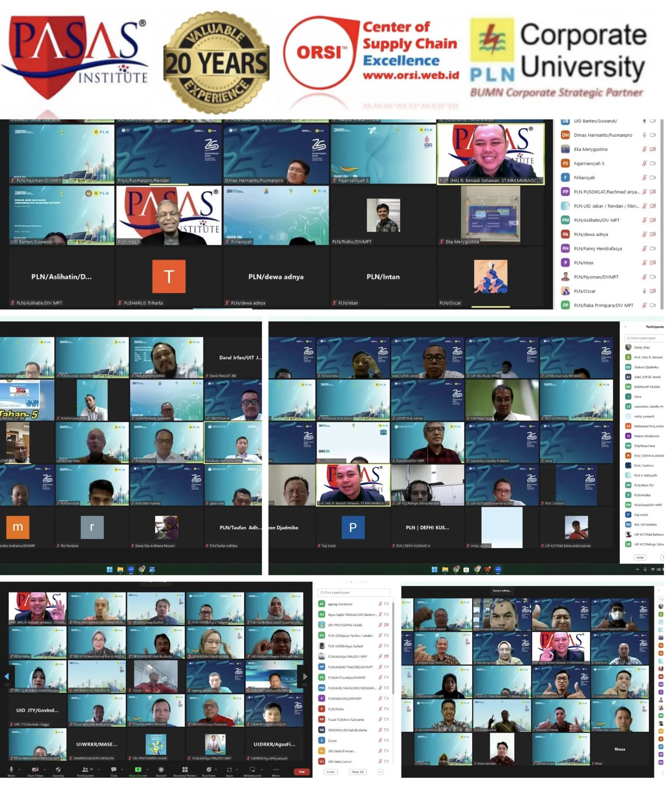Toggle camera for PLN/Fanny Hendrafasya in list

click(653, 248)
